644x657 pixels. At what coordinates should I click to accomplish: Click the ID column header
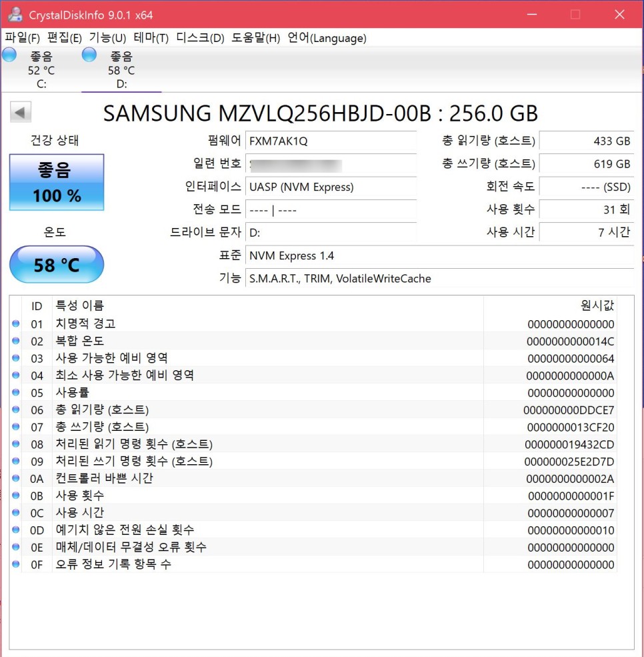(x=37, y=306)
